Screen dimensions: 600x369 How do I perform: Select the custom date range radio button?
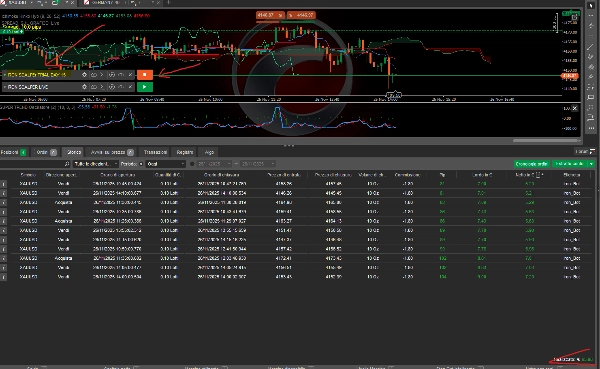coord(192,164)
